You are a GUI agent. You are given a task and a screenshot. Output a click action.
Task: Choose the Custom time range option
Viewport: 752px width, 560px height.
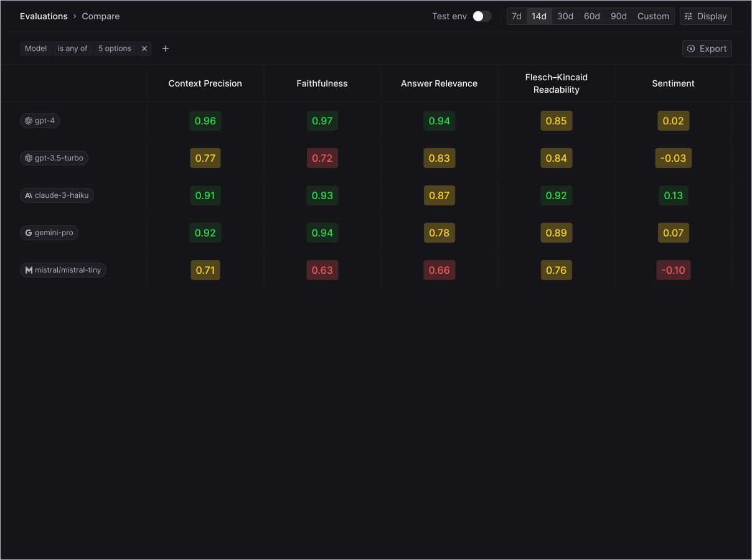click(x=653, y=16)
